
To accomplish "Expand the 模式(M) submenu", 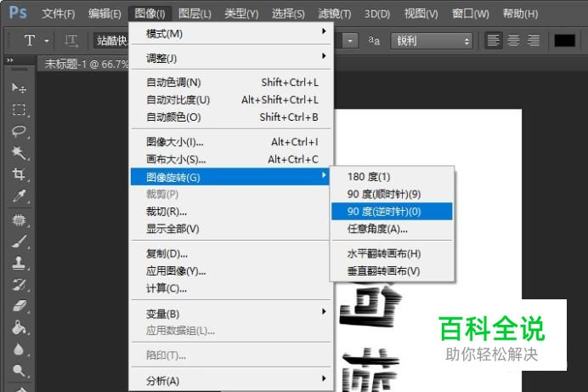I will [x=231, y=33].
